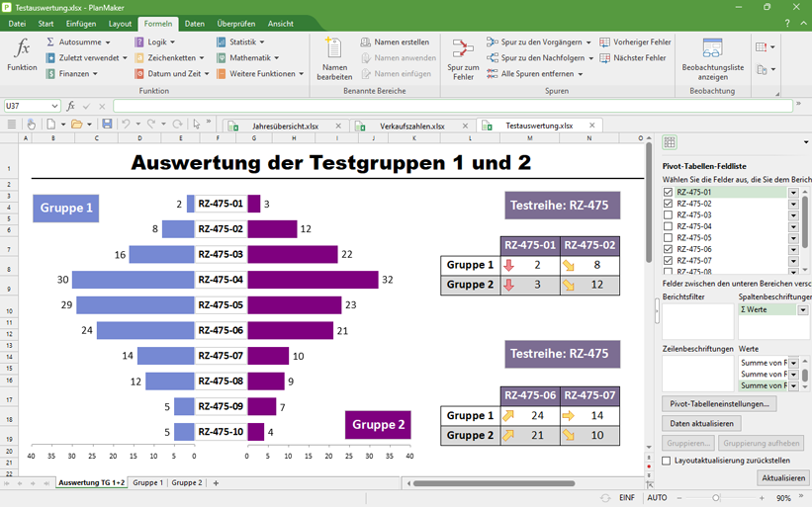Image resolution: width=812 pixels, height=507 pixels.
Task: Click the zoom slider handle
Action: tap(715, 498)
